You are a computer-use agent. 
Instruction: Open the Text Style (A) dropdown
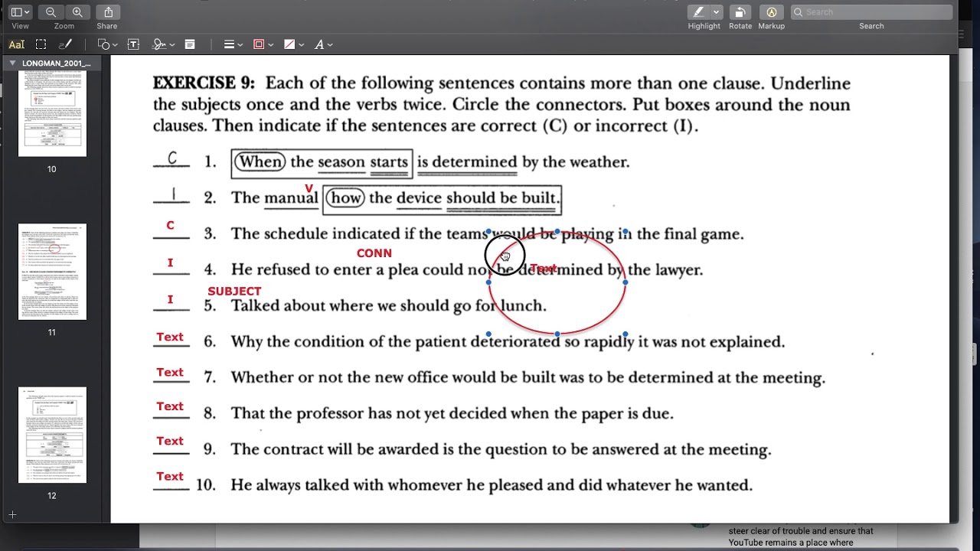point(323,44)
